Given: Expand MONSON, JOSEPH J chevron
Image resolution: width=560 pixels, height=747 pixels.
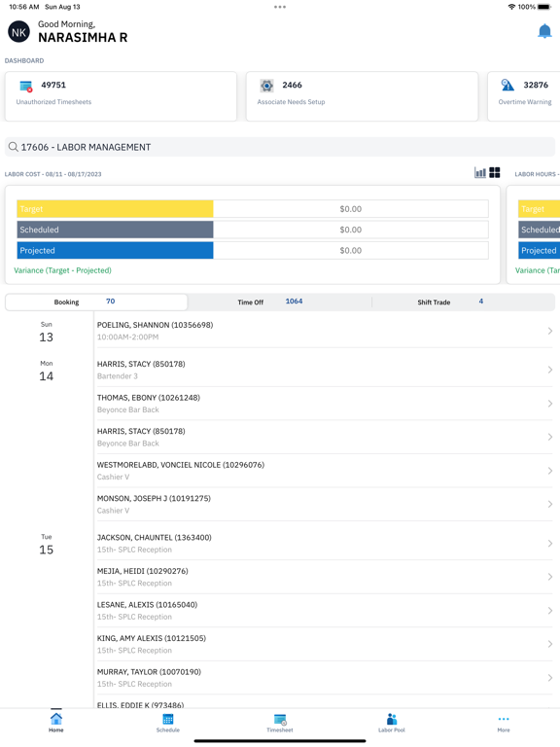Looking at the screenshot, I should 550,504.
